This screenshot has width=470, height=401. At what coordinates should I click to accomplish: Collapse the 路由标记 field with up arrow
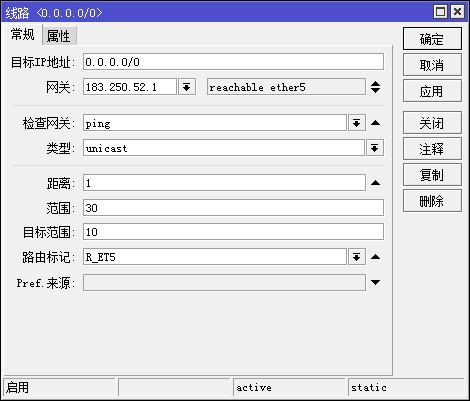click(x=376, y=257)
